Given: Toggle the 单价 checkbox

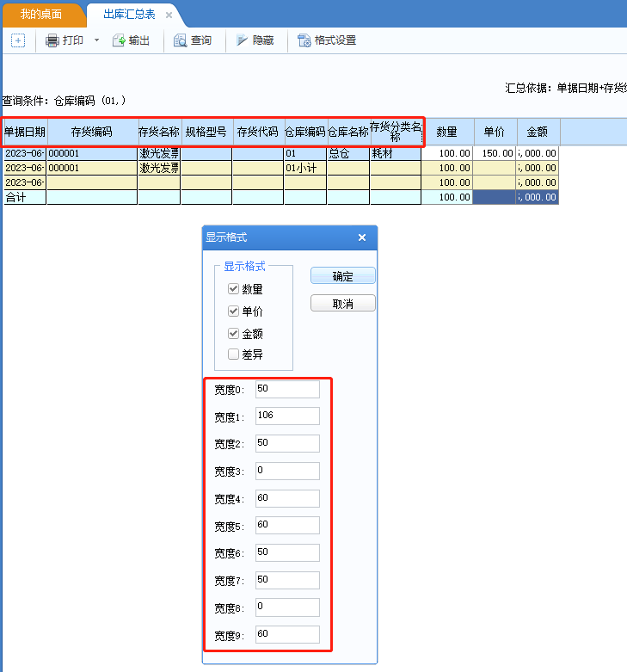Looking at the screenshot, I should point(233,311).
